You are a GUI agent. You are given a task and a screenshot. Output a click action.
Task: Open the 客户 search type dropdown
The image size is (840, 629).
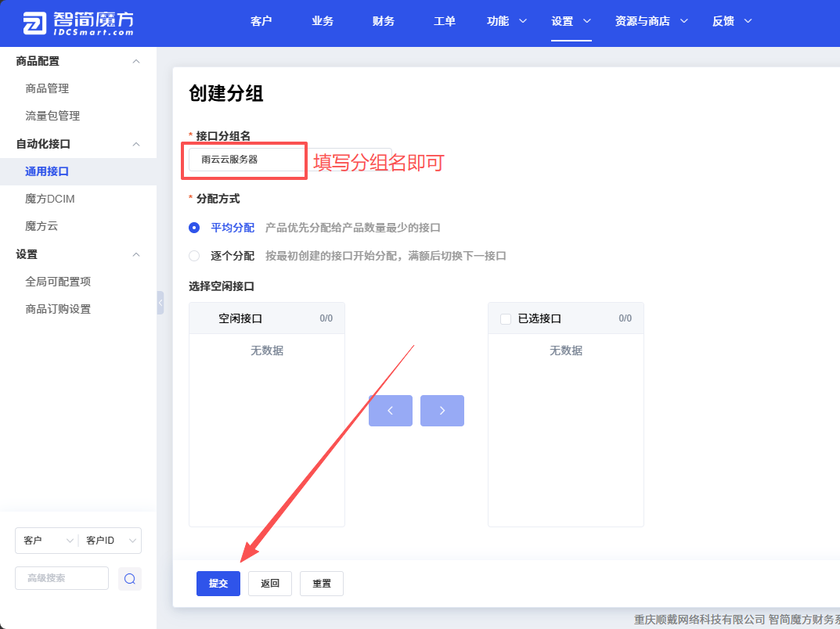(x=47, y=541)
